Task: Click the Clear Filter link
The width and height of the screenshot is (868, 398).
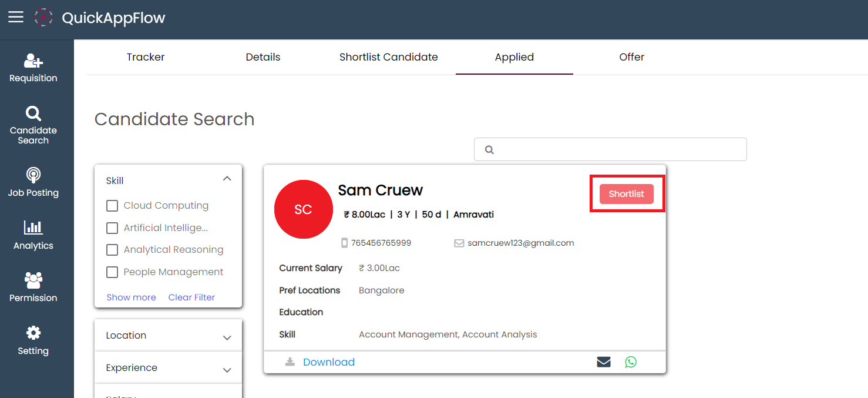Action: (191, 297)
